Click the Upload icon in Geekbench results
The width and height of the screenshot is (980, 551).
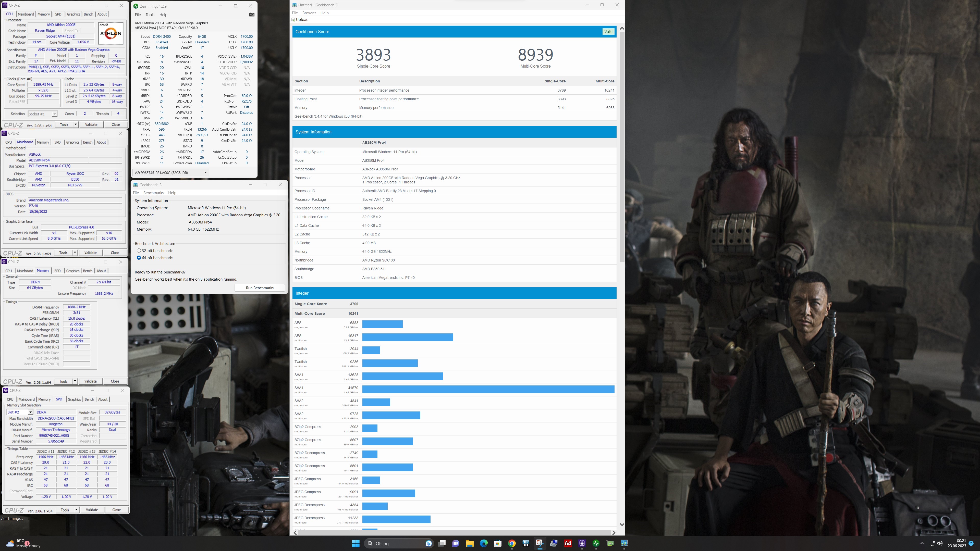pyautogui.click(x=293, y=20)
